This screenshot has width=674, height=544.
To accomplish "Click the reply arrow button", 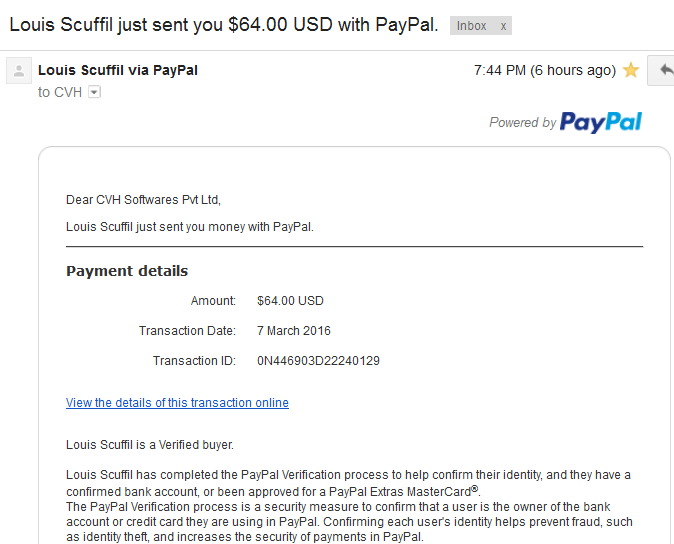I will point(664,70).
